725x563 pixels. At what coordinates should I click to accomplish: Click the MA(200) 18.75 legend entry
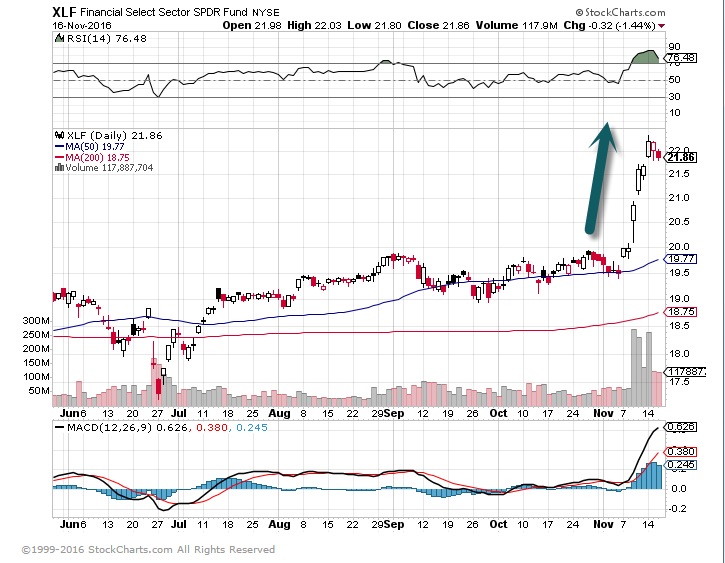tap(97, 157)
